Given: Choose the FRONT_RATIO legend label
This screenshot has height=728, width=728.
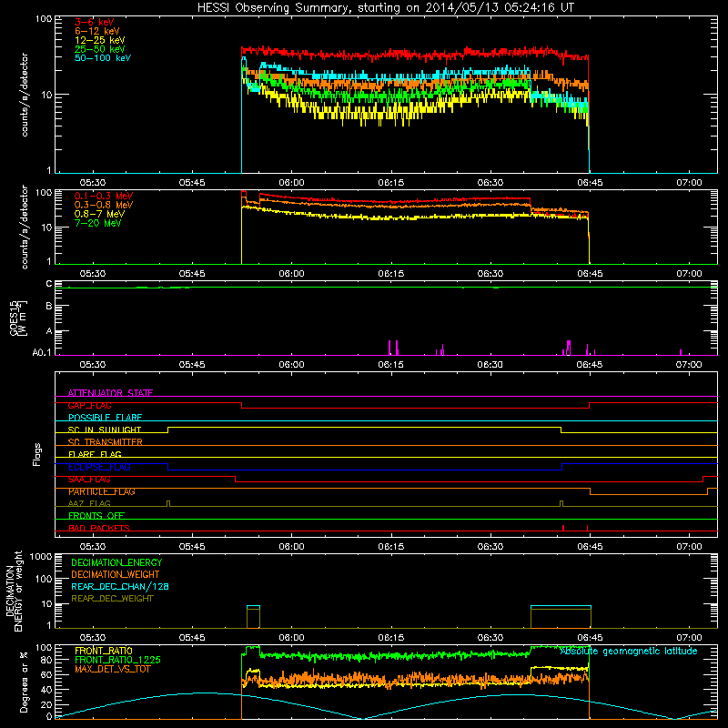Looking at the screenshot, I should (104, 651).
